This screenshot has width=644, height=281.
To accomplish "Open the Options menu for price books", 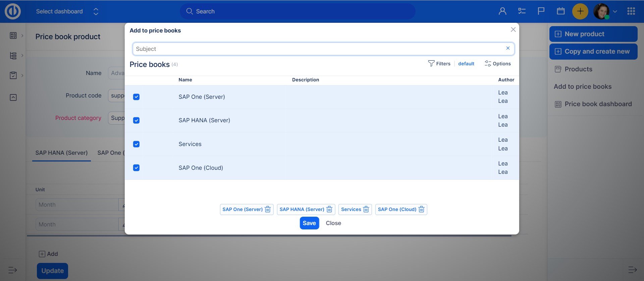I will (x=497, y=64).
